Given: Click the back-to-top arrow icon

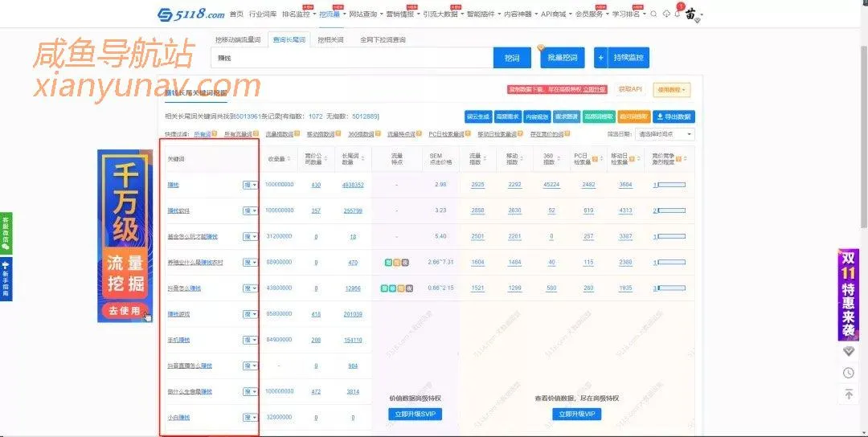Looking at the screenshot, I should point(849,394).
